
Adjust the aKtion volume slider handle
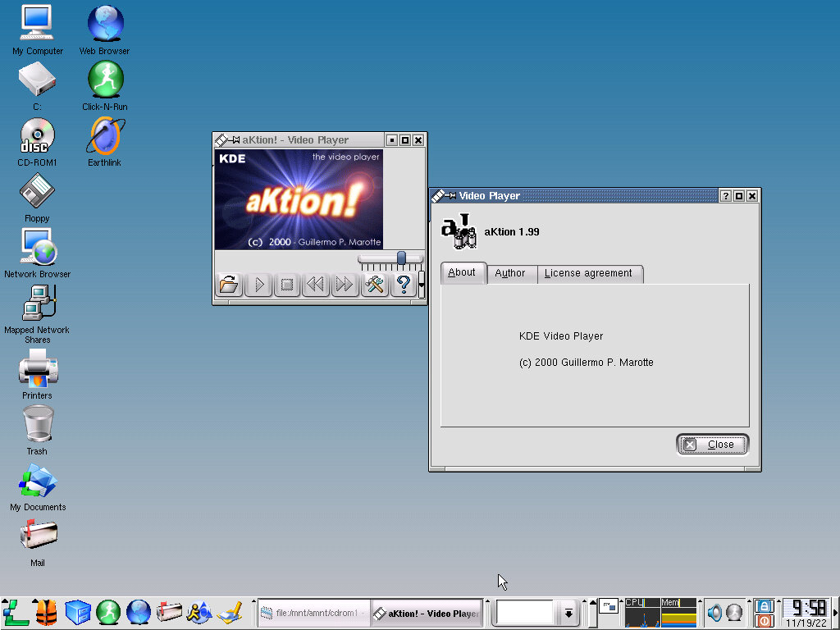(401, 258)
